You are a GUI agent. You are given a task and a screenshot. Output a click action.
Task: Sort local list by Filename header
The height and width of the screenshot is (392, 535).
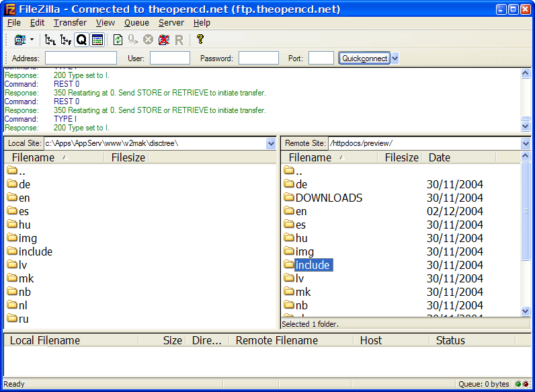54,157
